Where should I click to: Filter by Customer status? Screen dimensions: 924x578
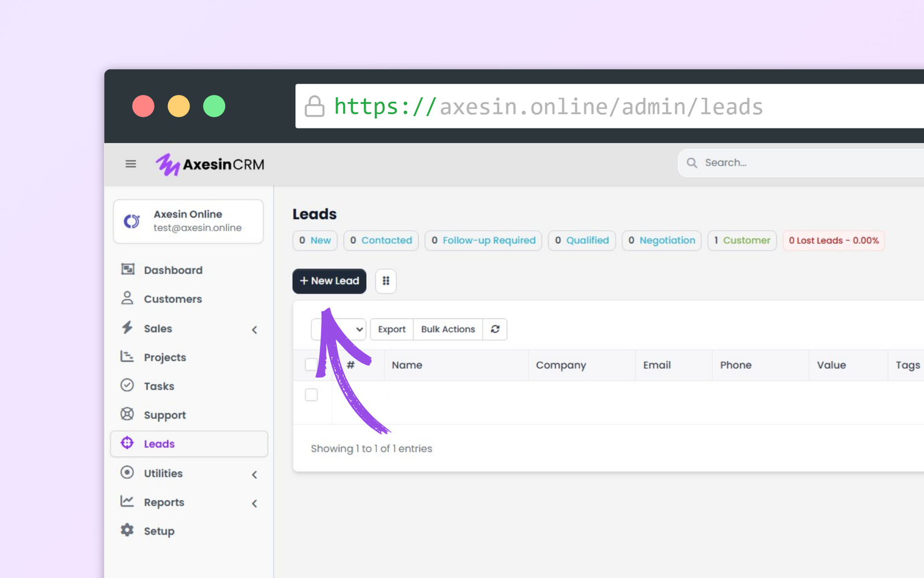742,240
